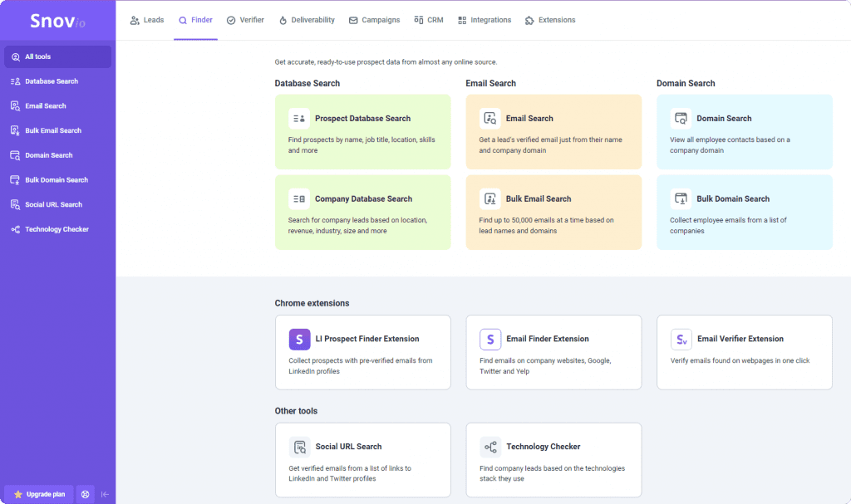The image size is (851, 504).
Task: Open the Email Finder Extension card
Action: coord(553,352)
